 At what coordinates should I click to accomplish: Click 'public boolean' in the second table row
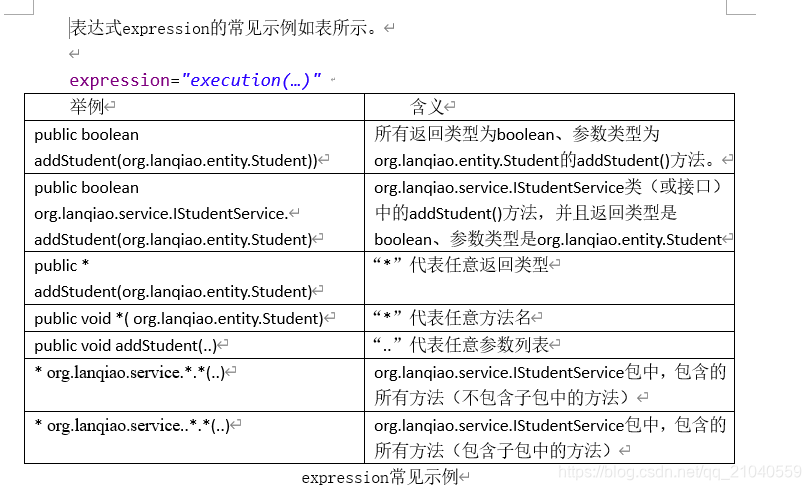86,187
